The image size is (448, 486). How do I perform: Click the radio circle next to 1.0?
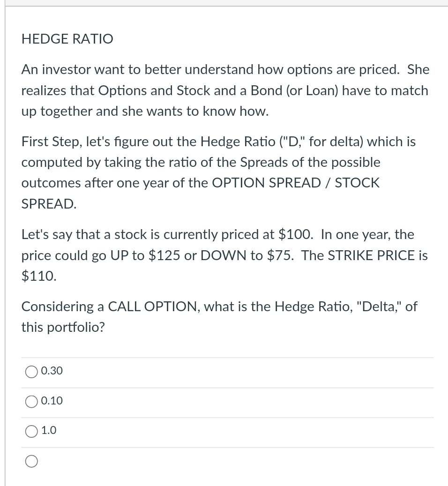[x=31, y=431]
